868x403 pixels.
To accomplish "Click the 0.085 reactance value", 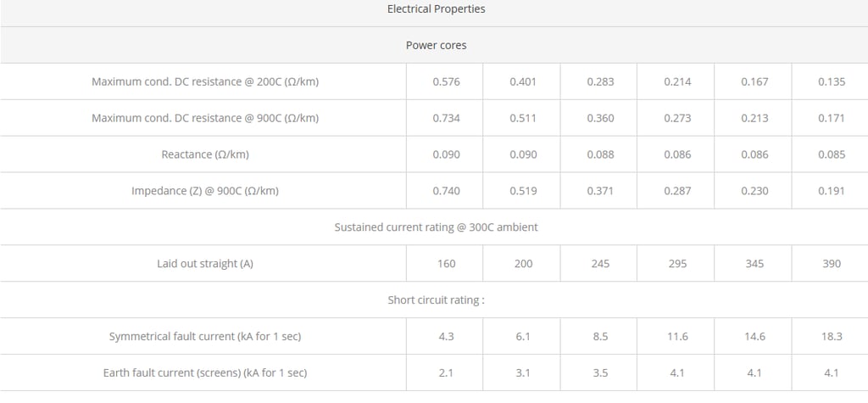I will [832, 154].
